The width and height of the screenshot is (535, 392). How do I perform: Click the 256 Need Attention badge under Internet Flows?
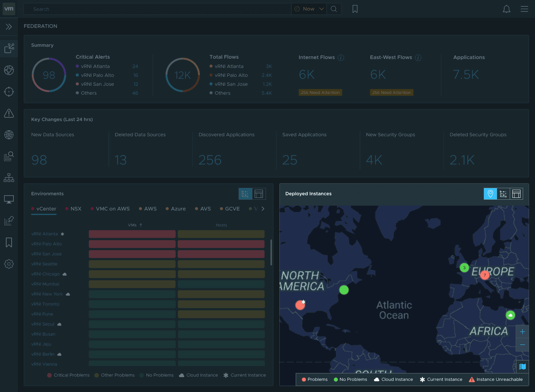(320, 92)
